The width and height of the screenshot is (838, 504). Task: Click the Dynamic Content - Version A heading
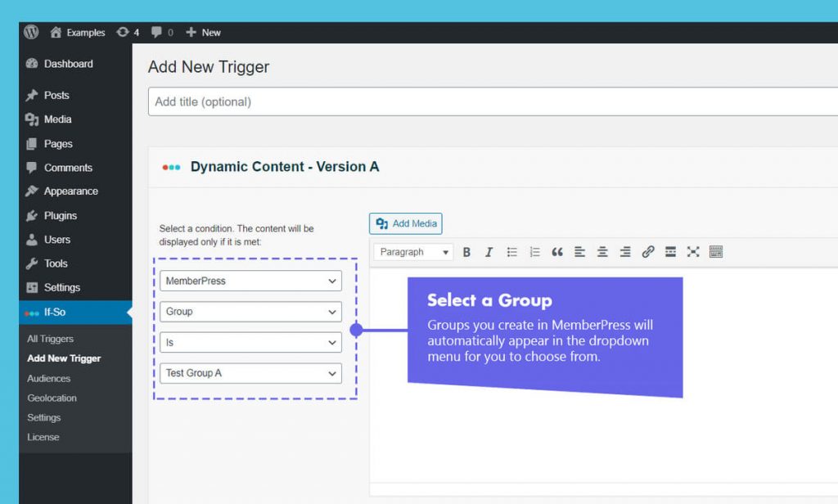tap(285, 167)
